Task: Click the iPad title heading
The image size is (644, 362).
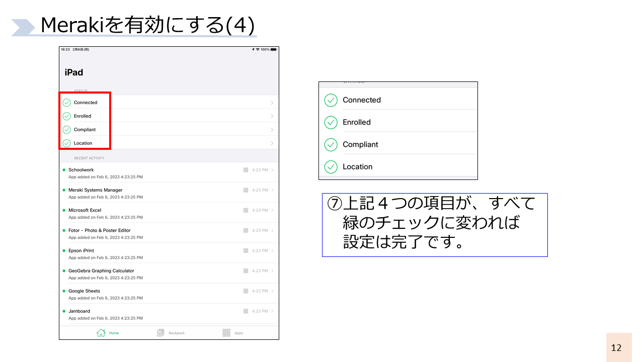Action: (x=74, y=72)
